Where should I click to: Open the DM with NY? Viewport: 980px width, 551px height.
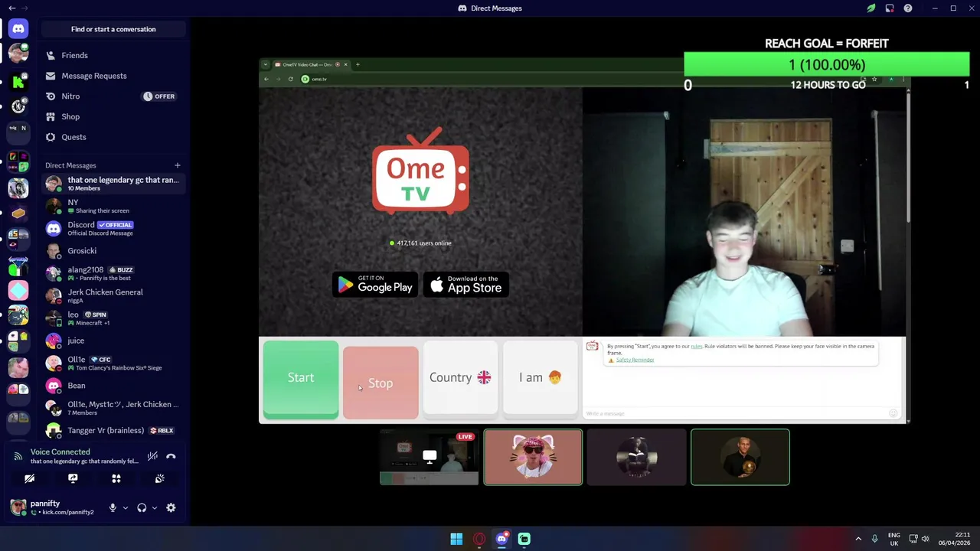[113, 206]
